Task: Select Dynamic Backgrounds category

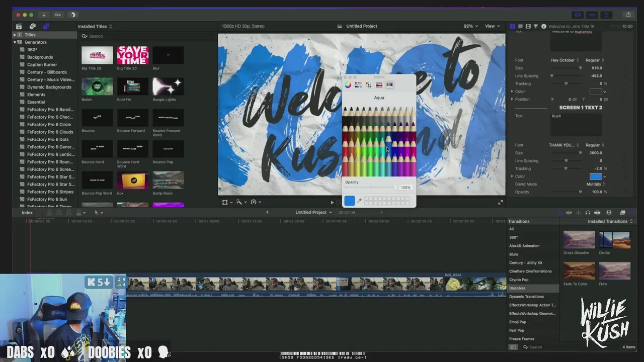Action: coord(49,87)
